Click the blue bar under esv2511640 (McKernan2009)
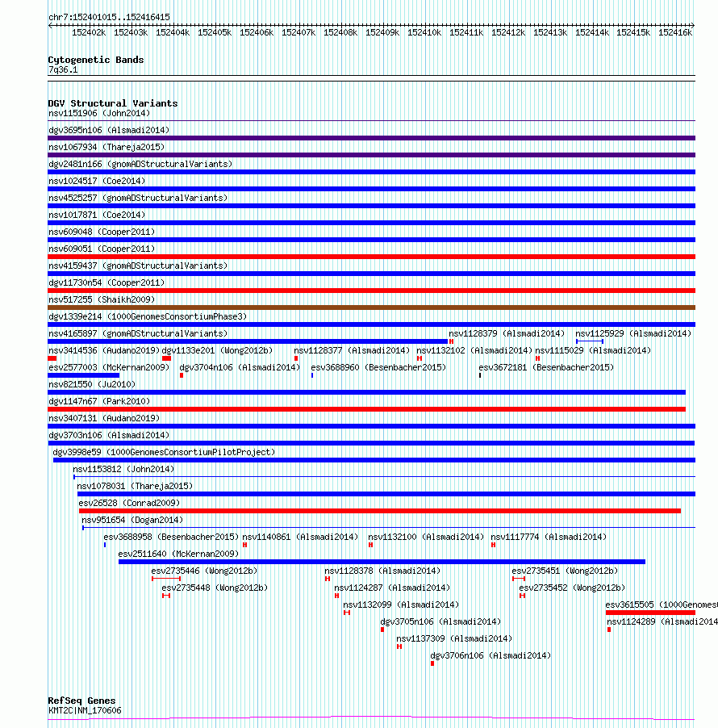Viewport: 718px width, 728px height. [x=382, y=562]
